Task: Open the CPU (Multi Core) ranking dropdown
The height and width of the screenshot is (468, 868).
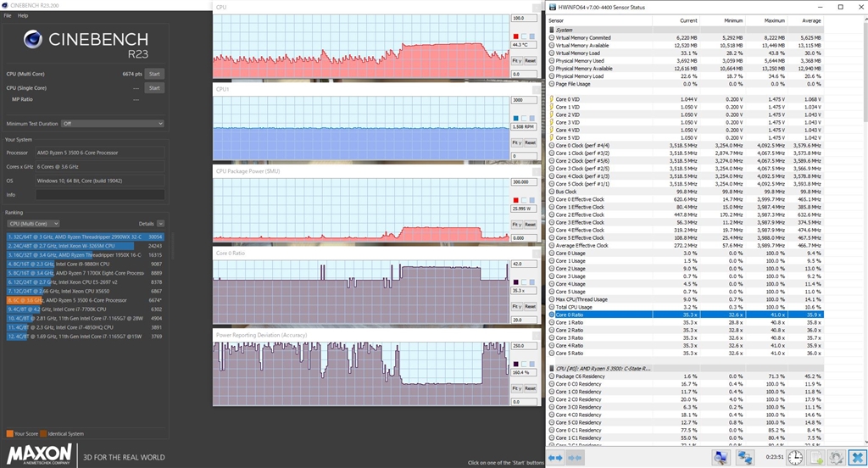Action: coord(33,224)
